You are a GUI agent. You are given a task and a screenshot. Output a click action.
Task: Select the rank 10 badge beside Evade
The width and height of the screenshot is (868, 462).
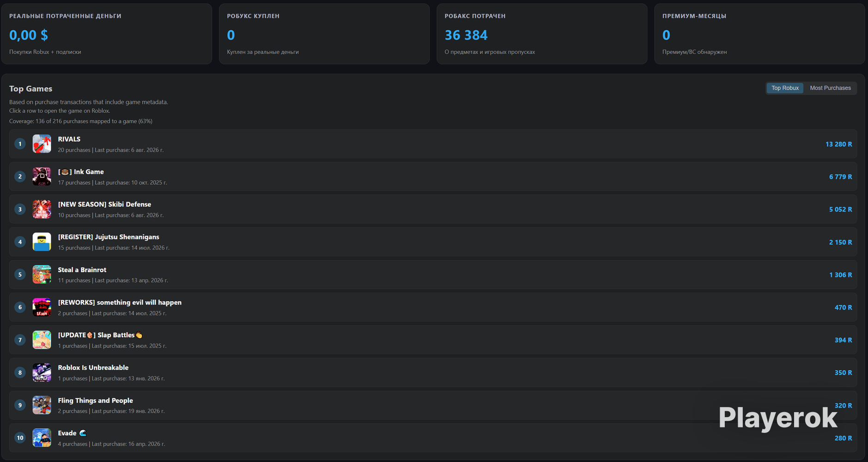coord(20,438)
